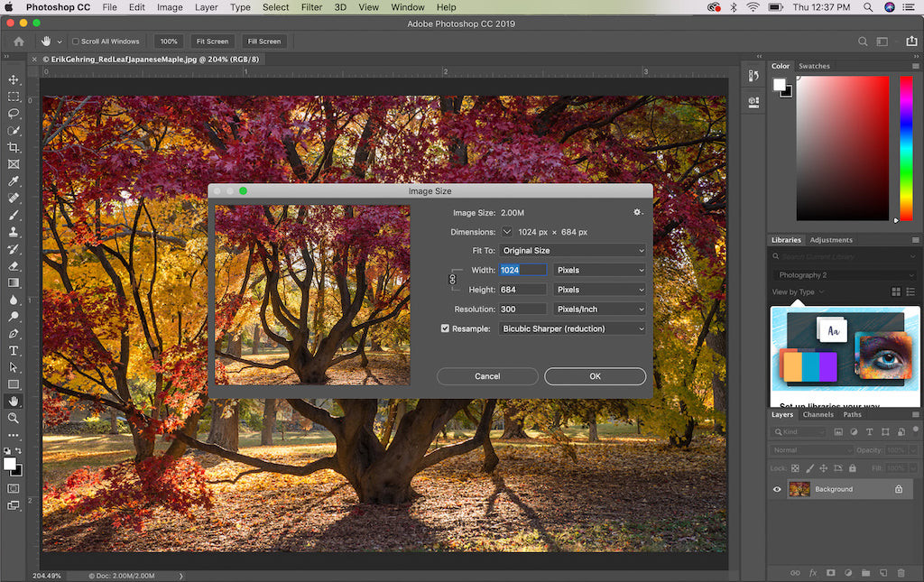Select the Crop tool
Image resolution: width=924 pixels, height=582 pixels.
point(14,147)
